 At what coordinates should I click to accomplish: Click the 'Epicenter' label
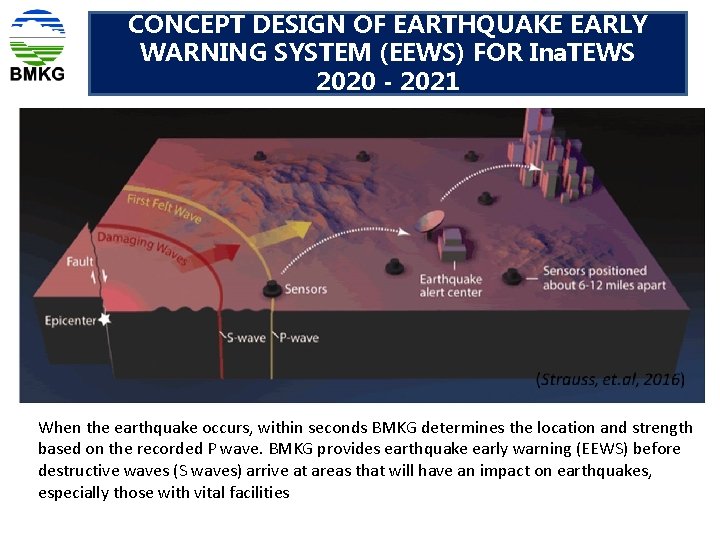click(x=70, y=321)
